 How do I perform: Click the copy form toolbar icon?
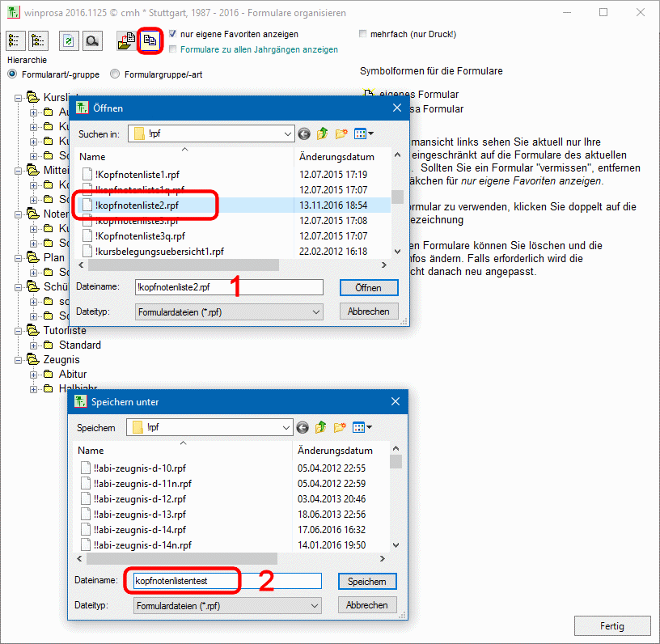tap(149, 40)
